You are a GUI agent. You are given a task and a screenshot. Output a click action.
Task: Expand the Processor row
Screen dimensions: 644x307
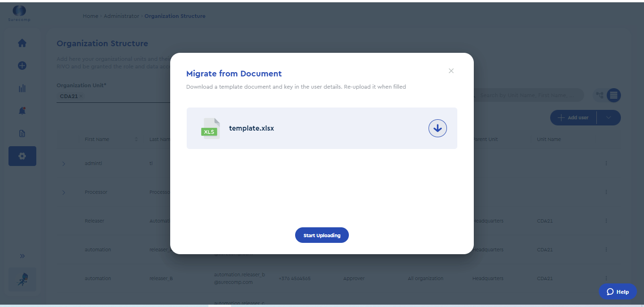pos(64,192)
